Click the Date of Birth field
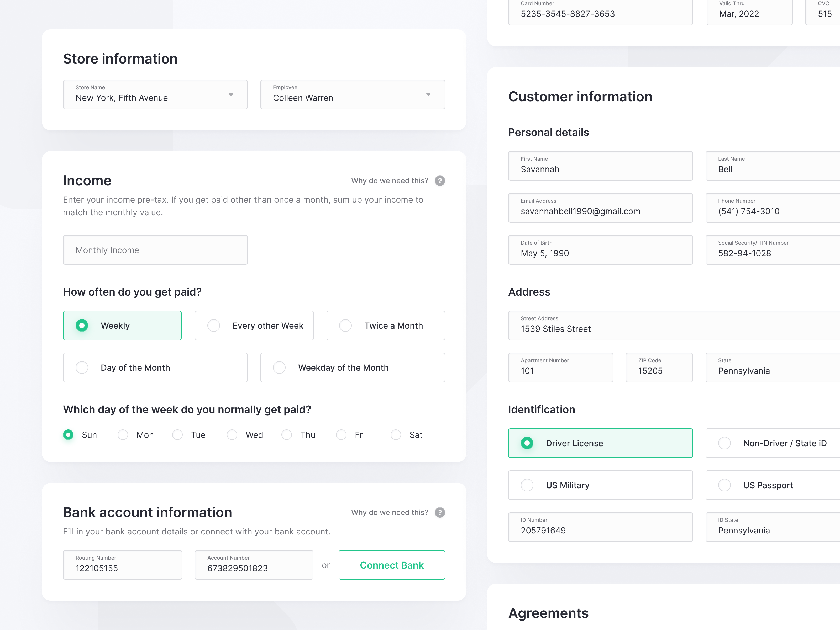Screen dimensions: 840x630 [600, 250]
